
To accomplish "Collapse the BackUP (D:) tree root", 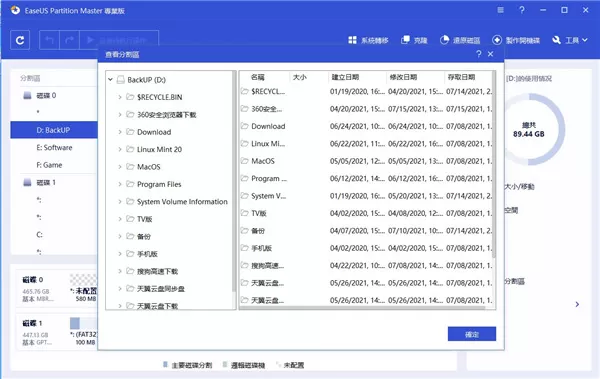I will point(110,80).
